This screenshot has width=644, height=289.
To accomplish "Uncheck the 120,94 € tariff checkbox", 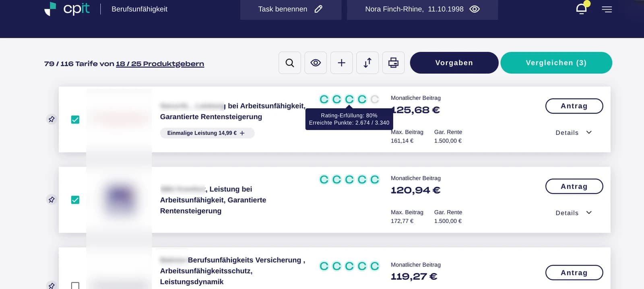I will (x=75, y=200).
